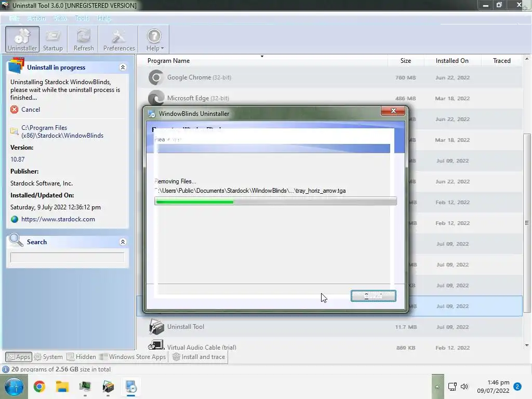Click Jun 22, 2022 date for Google Chrome

[453, 77]
